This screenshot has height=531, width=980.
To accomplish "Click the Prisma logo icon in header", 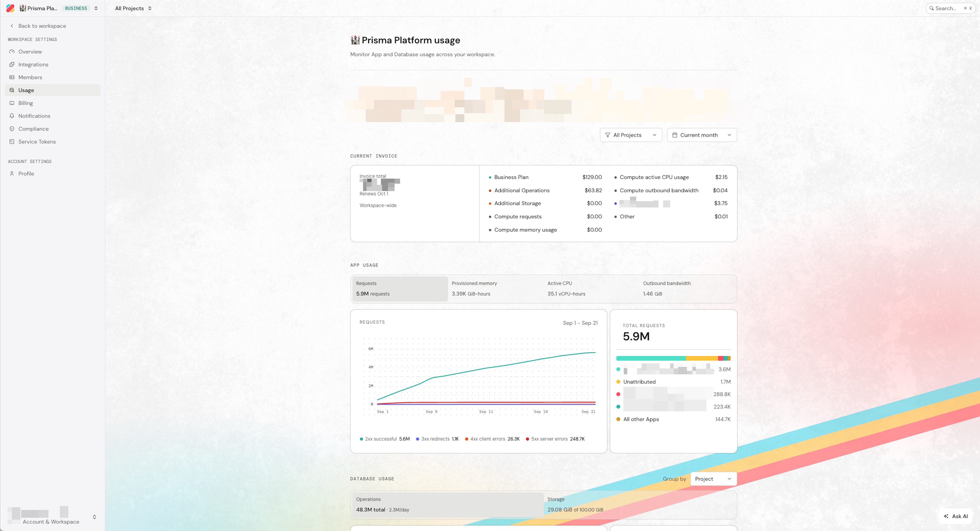I will coord(10,8).
